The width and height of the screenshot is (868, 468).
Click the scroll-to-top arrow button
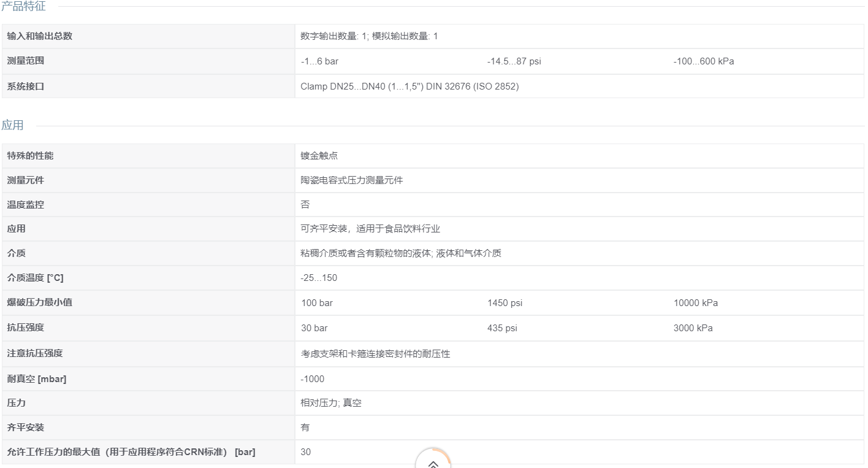point(433,460)
